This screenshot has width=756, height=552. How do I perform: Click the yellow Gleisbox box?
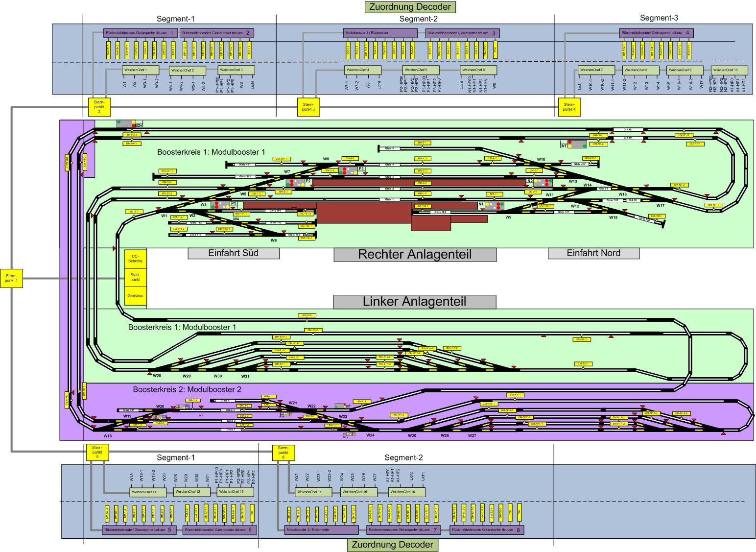pos(136,296)
